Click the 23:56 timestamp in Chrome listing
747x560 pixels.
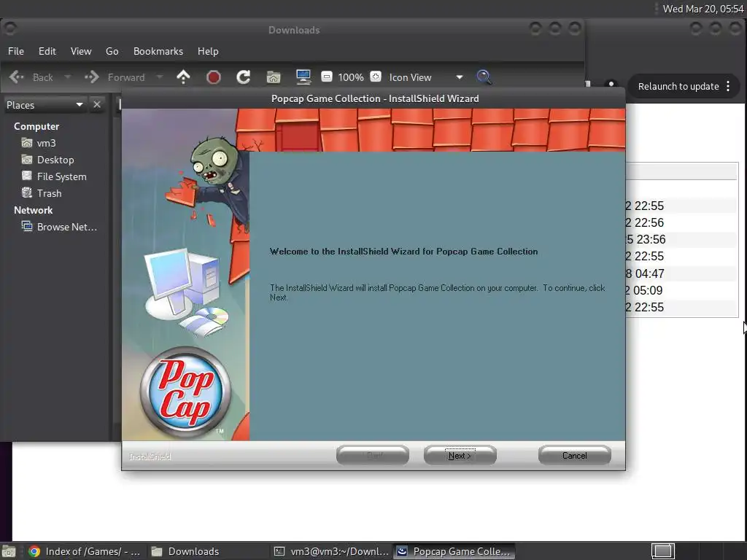click(651, 239)
